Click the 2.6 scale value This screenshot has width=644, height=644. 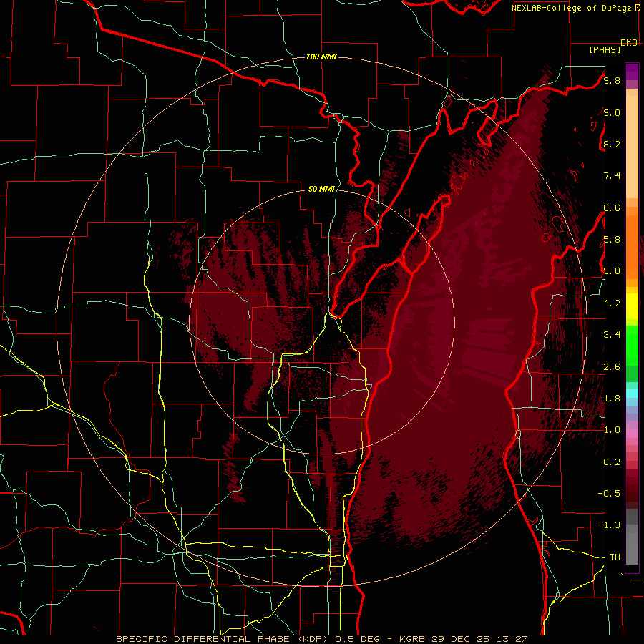[612, 367]
